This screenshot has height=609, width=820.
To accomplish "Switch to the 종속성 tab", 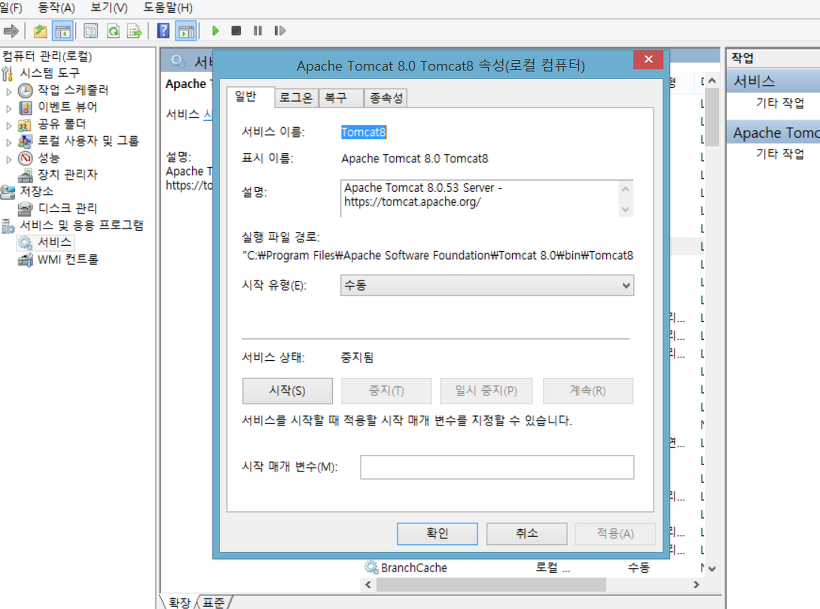I will 386,98.
